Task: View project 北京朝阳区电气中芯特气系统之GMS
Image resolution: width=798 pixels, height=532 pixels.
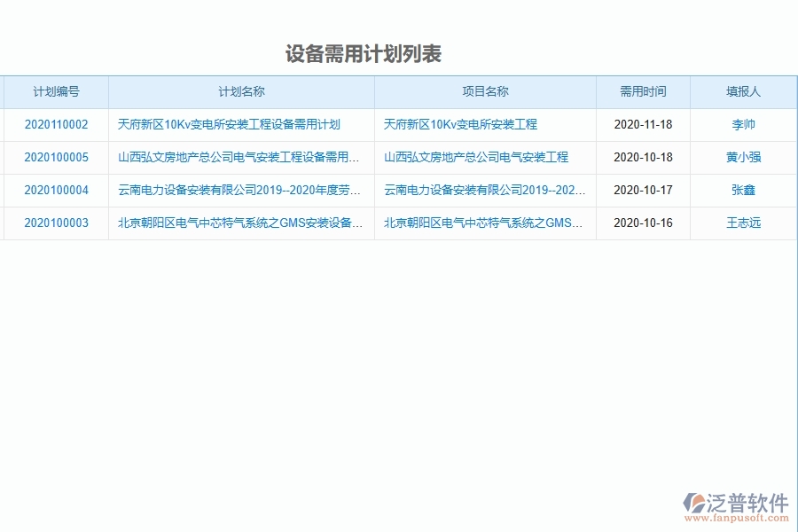Action: [484, 223]
